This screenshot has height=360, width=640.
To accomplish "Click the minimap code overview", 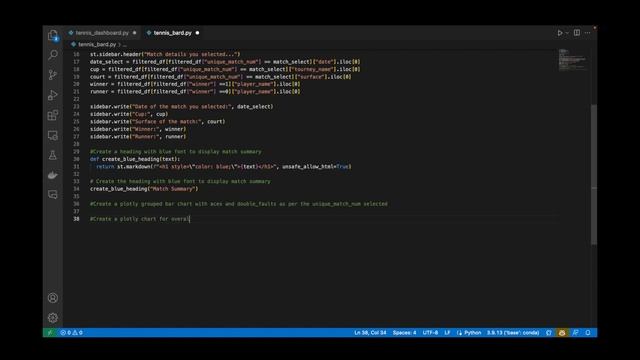I will (573, 59).
